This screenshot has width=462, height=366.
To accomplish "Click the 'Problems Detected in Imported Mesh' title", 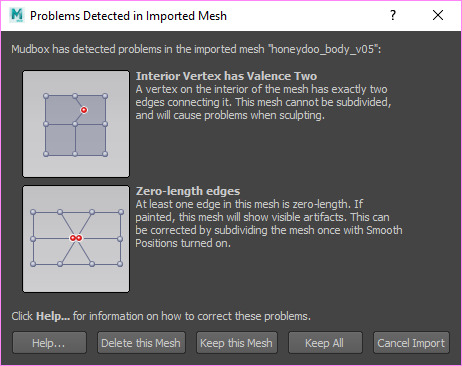I will point(128,16).
